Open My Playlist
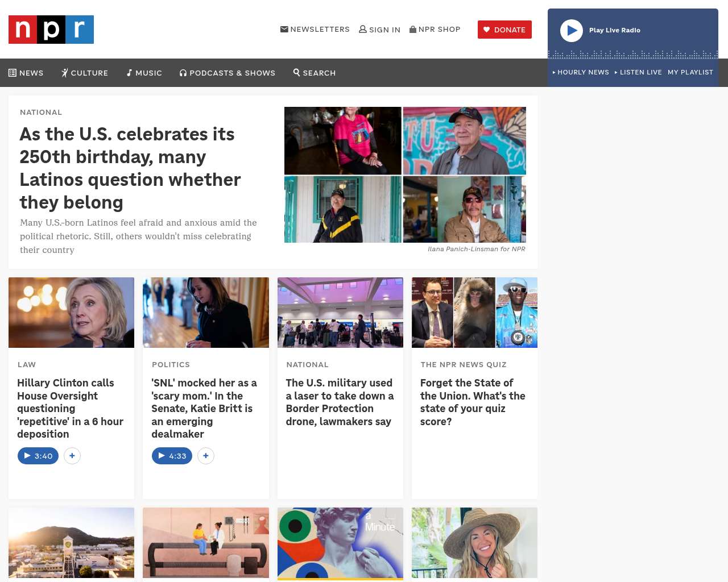728x582 pixels. (x=690, y=72)
